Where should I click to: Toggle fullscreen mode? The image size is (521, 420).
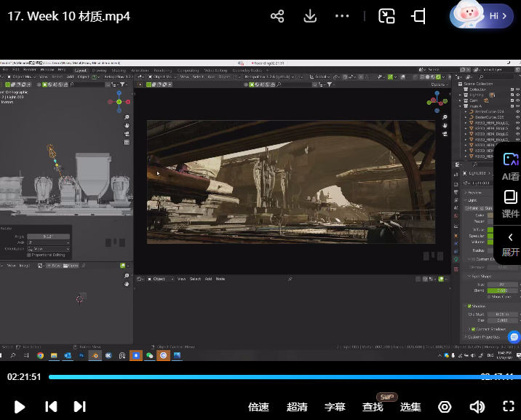pos(509,407)
